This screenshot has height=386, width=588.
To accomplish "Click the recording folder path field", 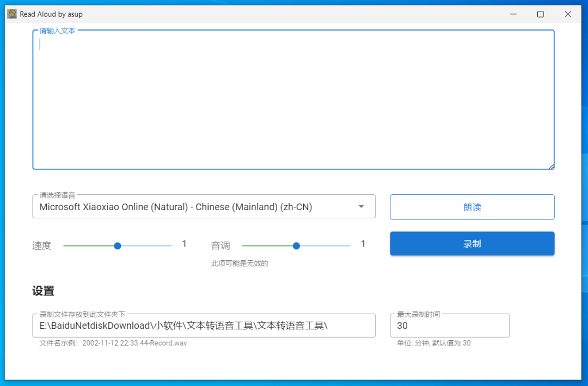I will tap(204, 326).
